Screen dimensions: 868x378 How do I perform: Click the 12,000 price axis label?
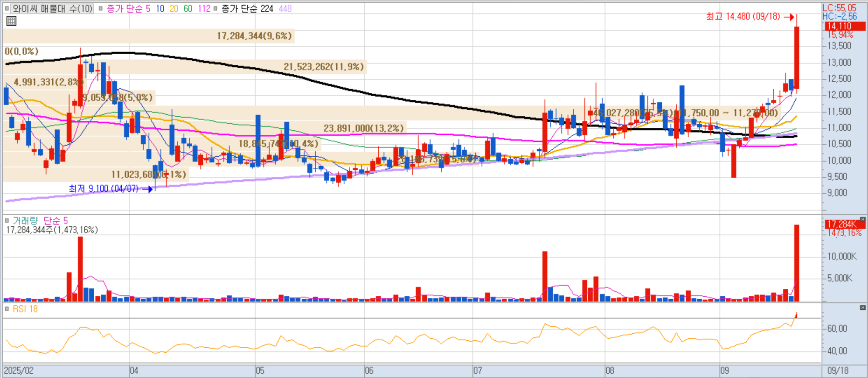click(x=840, y=95)
